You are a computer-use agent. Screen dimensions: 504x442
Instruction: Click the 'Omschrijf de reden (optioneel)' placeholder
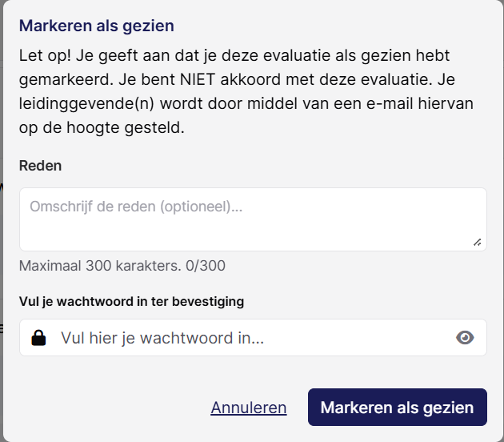pos(136,207)
